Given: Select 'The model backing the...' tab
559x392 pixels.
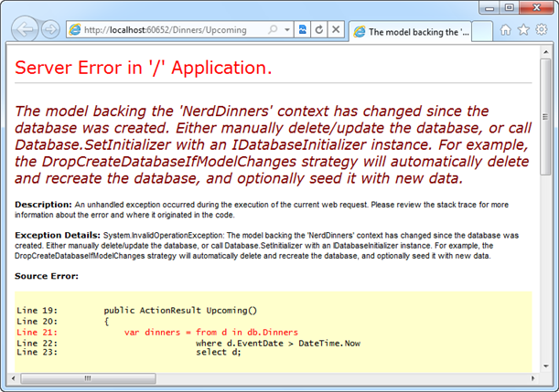Looking at the screenshot, I should click(x=410, y=32).
